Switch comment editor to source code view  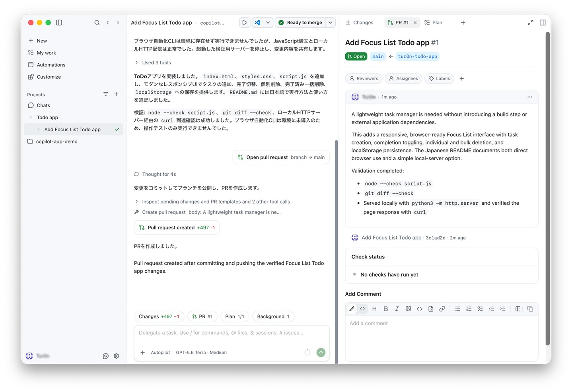click(x=362, y=309)
